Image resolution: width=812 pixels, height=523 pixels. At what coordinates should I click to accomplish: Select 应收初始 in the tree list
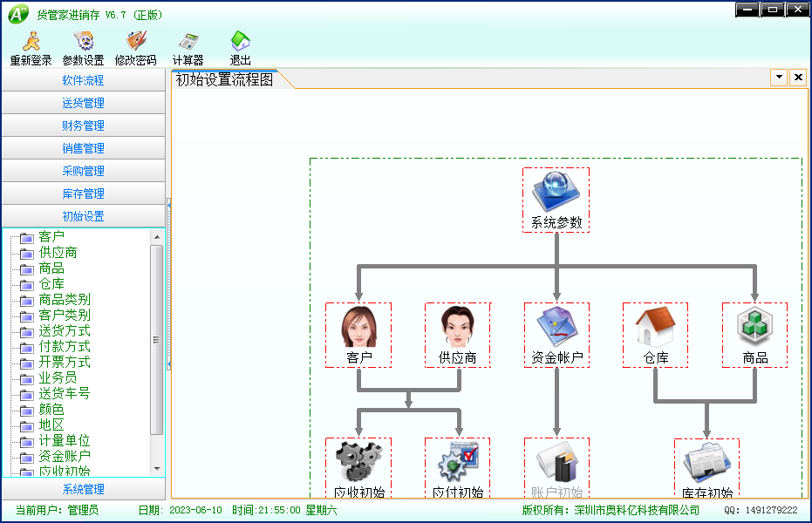[x=65, y=471]
